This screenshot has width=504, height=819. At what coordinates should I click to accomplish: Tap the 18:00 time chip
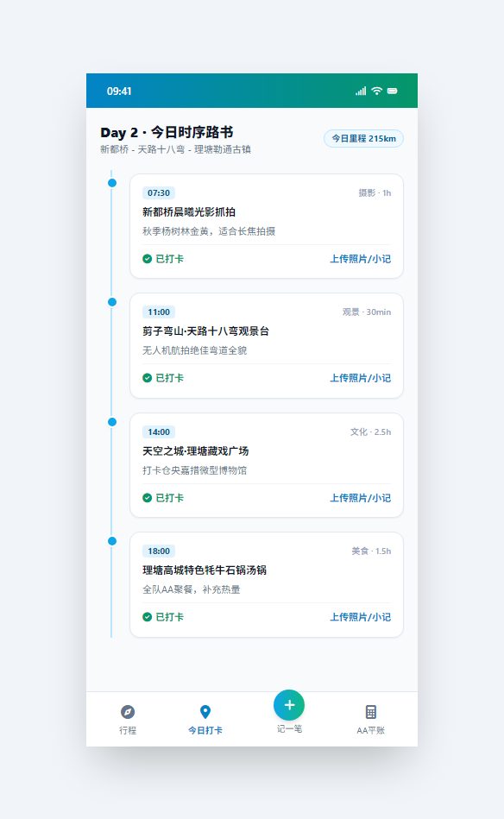coord(159,551)
